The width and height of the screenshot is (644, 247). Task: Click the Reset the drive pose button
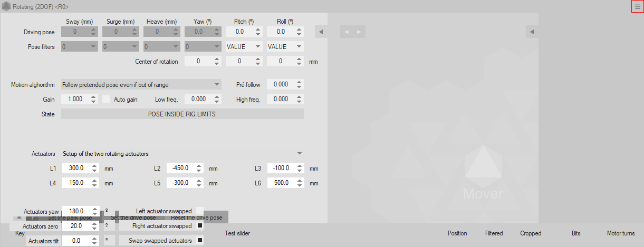pos(197,218)
